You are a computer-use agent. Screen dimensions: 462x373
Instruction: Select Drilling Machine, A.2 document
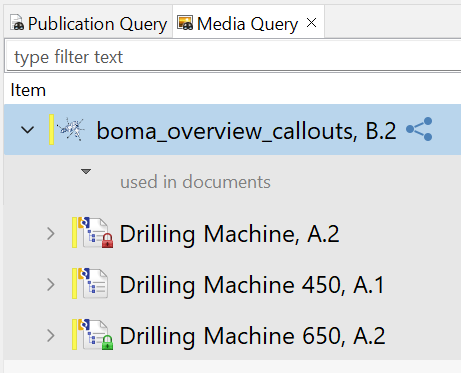pyautogui.click(x=229, y=234)
